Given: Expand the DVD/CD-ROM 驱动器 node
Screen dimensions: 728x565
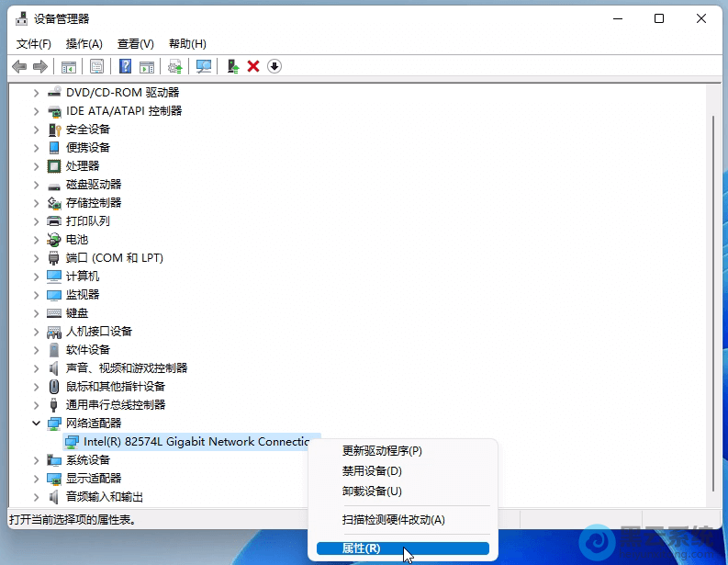Looking at the screenshot, I should 37,92.
